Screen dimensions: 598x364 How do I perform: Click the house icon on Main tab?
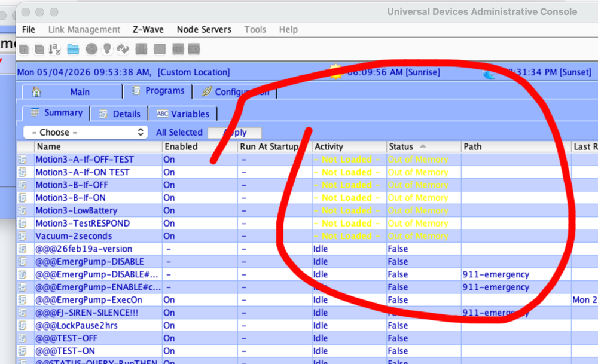click(36, 92)
